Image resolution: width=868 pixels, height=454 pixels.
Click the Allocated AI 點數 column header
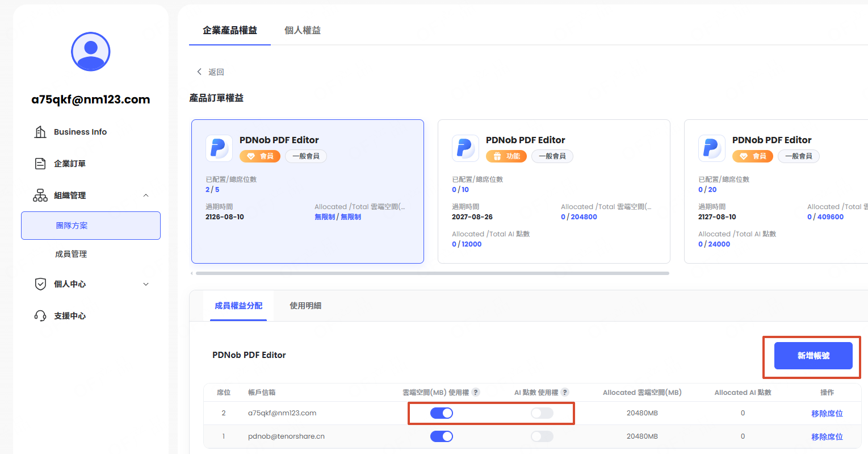pos(743,393)
